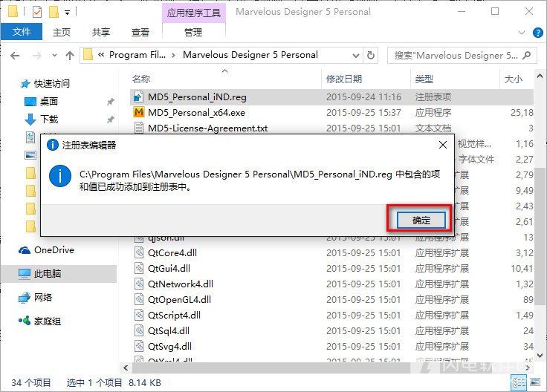Go forward with the right arrow

pos(36,56)
